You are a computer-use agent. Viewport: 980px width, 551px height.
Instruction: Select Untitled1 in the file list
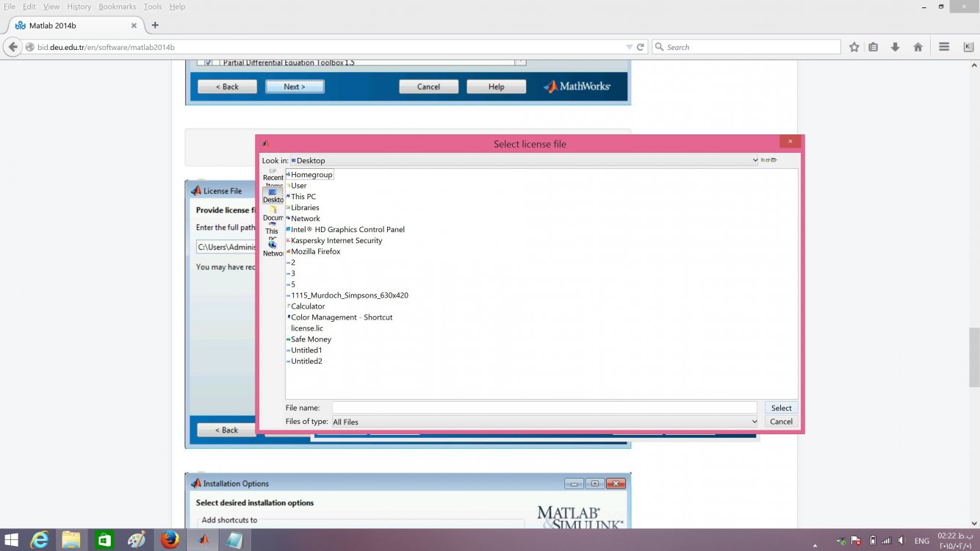[x=305, y=350]
